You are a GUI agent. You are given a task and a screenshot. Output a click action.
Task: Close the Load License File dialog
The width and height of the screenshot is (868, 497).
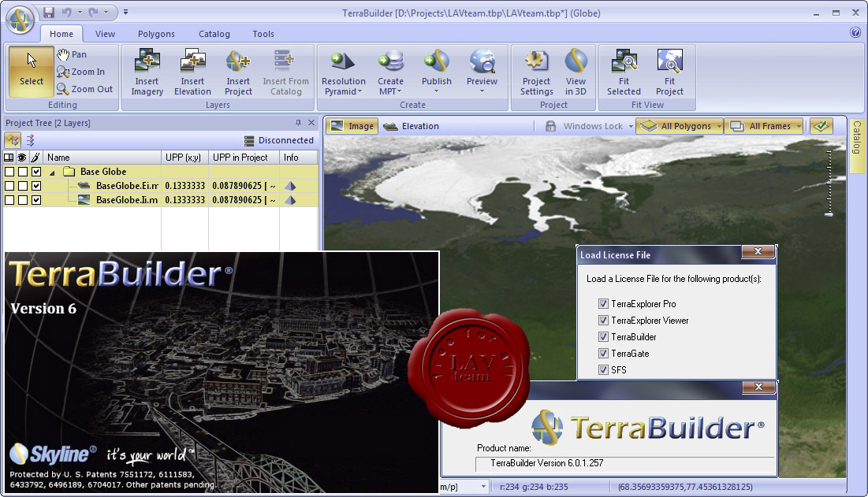(758, 251)
